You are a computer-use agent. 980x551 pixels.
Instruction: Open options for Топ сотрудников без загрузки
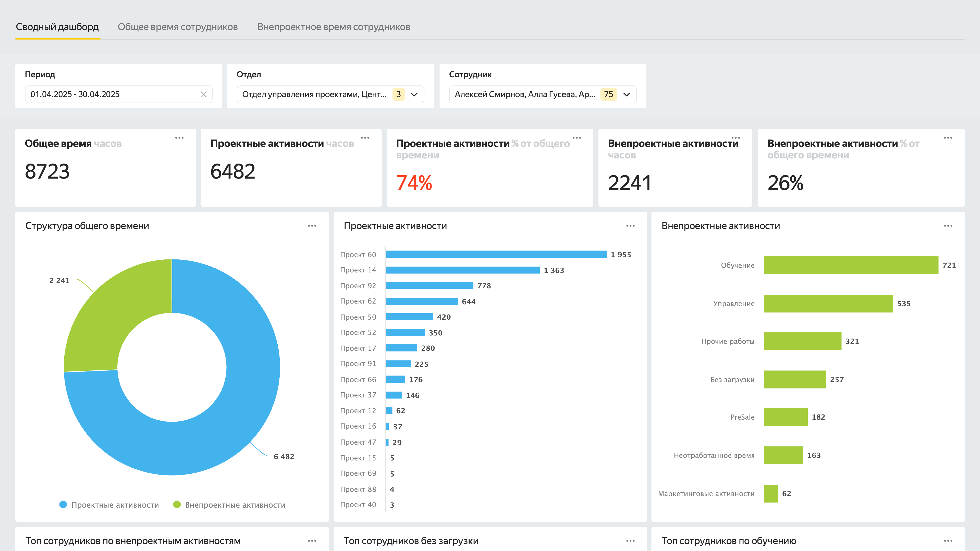coord(630,541)
